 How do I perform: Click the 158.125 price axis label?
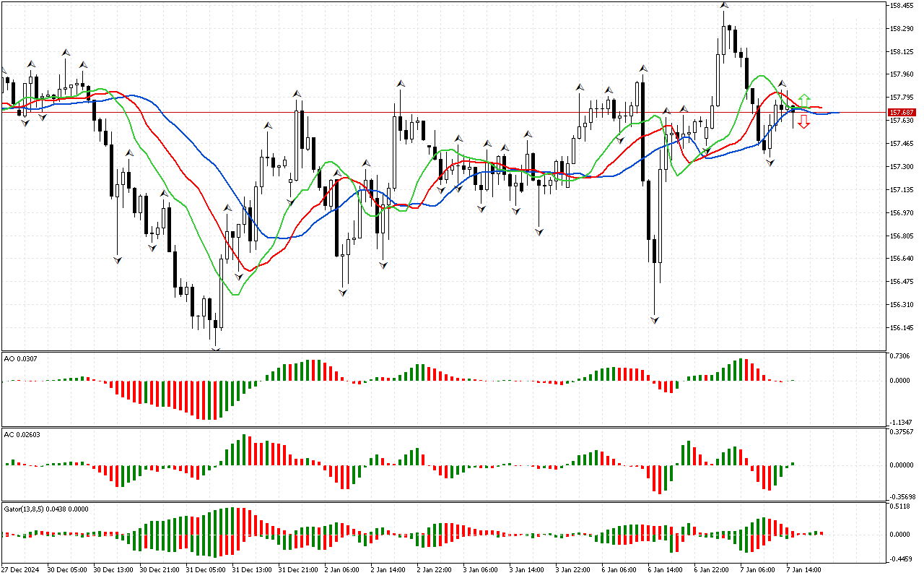click(x=902, y=52)
